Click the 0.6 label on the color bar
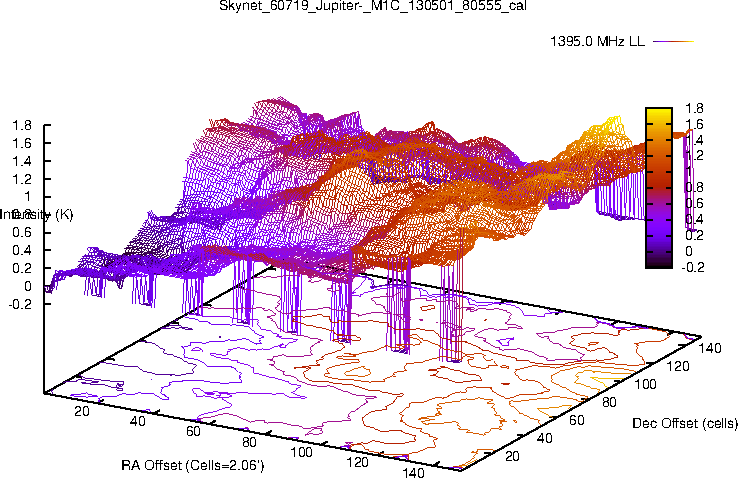The height and width of the screenshot is (478, 738). tap(694, 203)
